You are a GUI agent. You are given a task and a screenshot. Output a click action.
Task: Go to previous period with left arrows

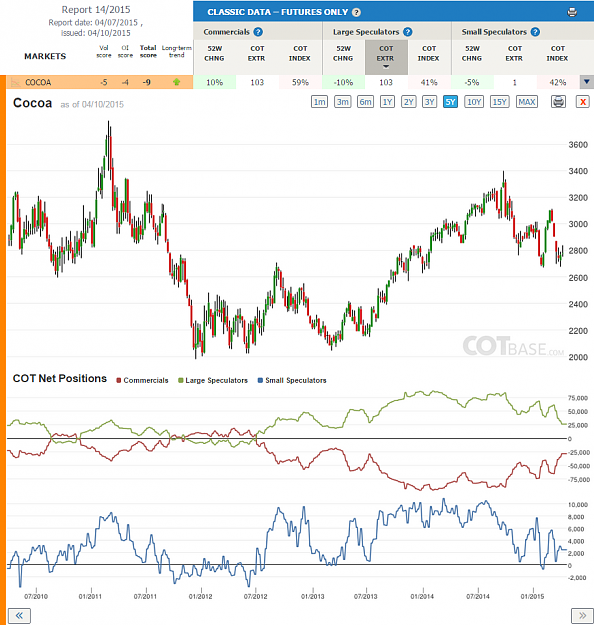tap(19, 615)
